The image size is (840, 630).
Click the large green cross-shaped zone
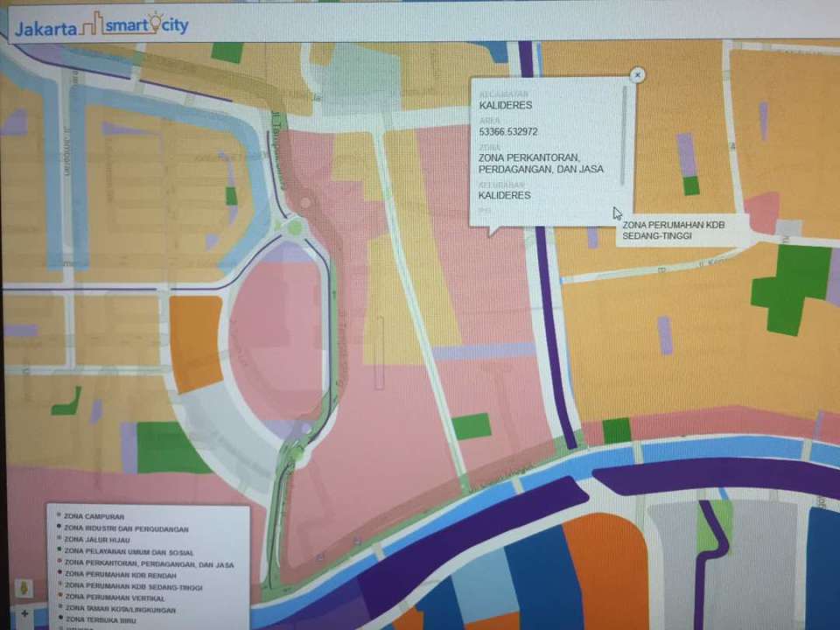(791, 284)
